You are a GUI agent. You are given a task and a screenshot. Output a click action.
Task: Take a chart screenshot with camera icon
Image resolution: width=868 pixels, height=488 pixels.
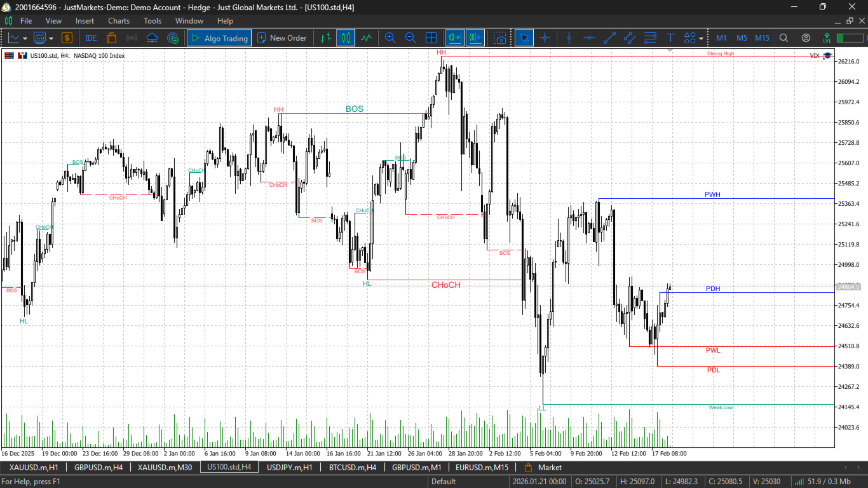point(501,38)
